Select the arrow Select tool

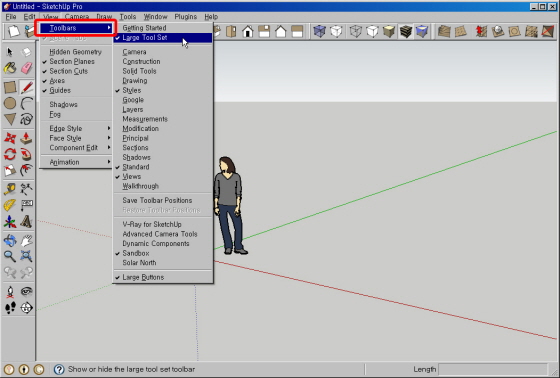(x=10, y=52)
